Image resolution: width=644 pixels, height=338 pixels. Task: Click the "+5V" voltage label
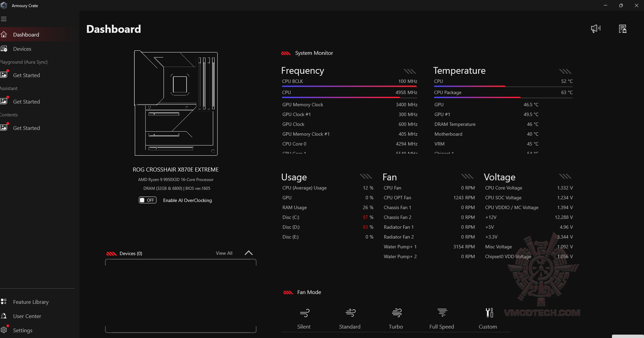[490, 227]
